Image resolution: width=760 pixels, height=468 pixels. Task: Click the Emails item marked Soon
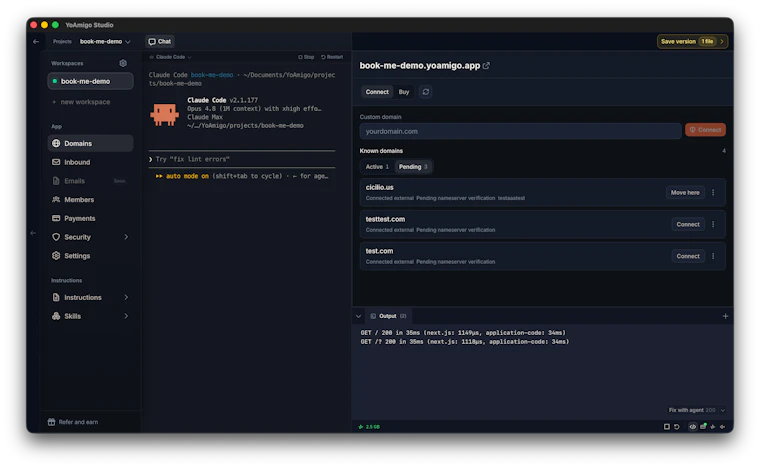click(90, 181)
